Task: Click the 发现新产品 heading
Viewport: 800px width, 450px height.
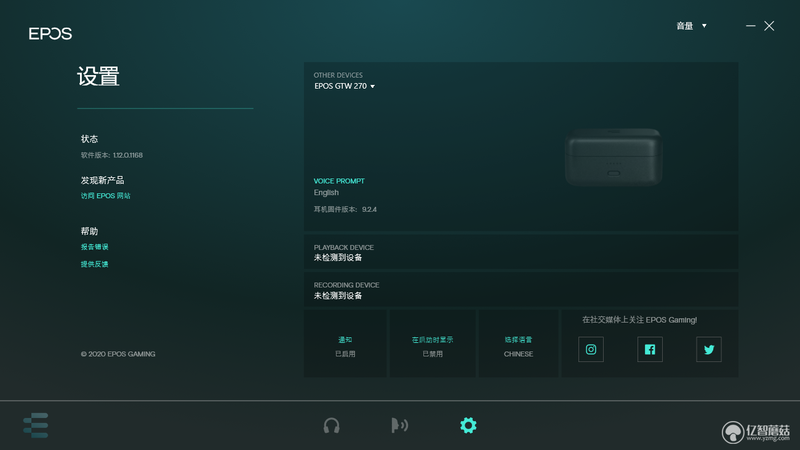Action: [102, 180]
